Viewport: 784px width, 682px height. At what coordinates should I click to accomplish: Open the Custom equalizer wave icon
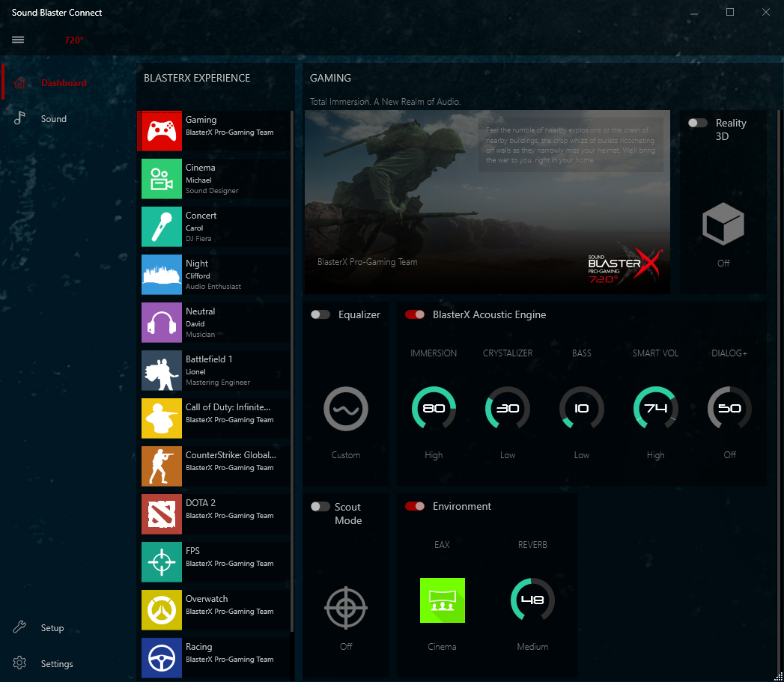coord(345,409)
